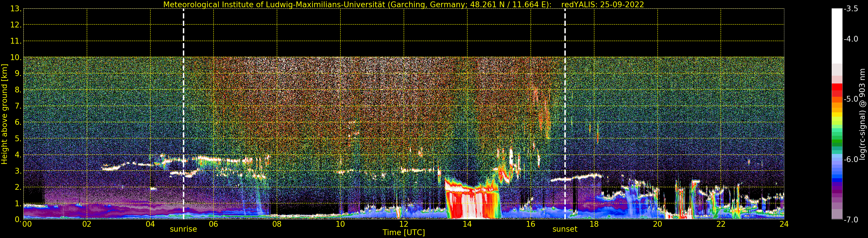Viewport: 868px width, 238px height.
Task: Click the time axis tick label '06'
Action: [214, 224]
